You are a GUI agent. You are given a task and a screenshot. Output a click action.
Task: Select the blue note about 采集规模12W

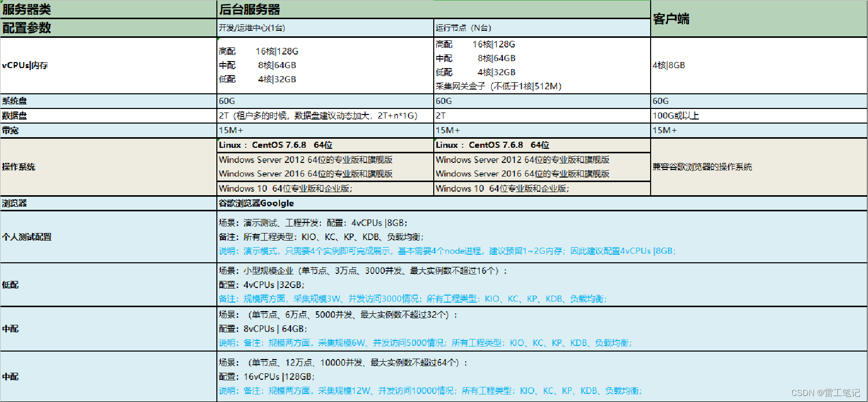coord(430,391)
